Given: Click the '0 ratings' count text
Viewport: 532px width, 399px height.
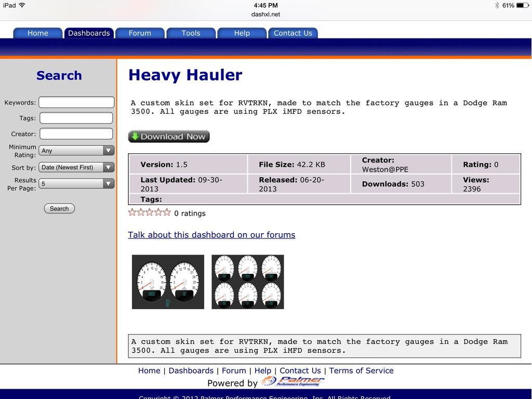Looking at the screenshot, I should [190, 214].
